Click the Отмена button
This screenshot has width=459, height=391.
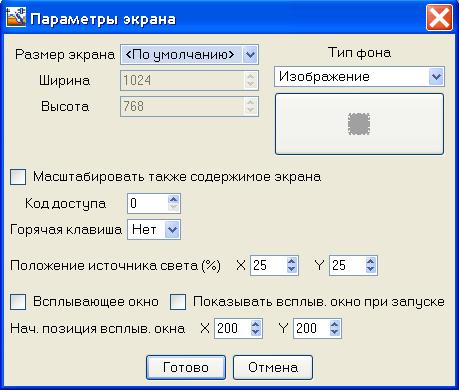tap(273, 367)
